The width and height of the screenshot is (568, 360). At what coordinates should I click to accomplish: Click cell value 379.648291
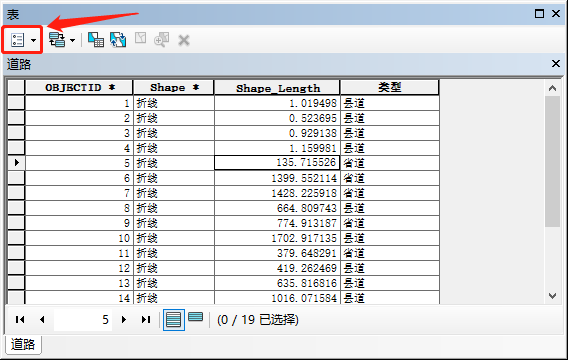(x=277, y=253)
